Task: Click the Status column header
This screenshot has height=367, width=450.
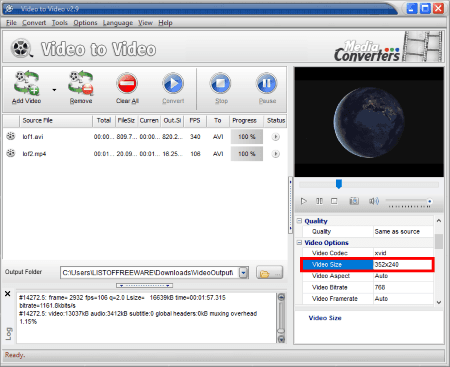Action: click(276, 121)
